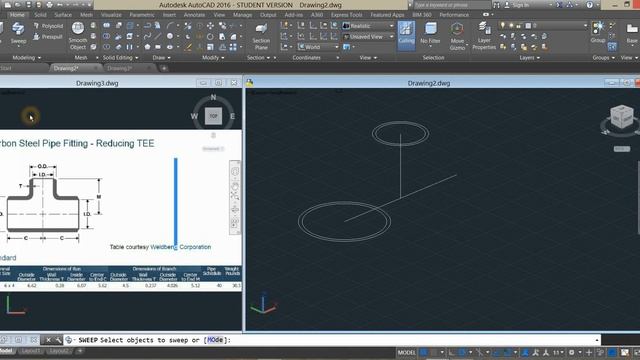Toggle layer light bulb on/off icon
Image resolution: width=640 pixels, height=360 pixels.
pyautogui.click(x=502, y=26)
